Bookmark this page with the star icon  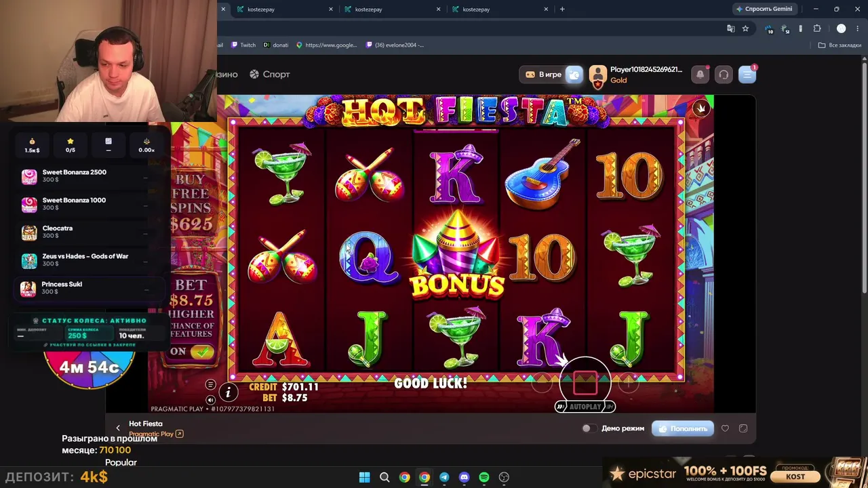745,28
